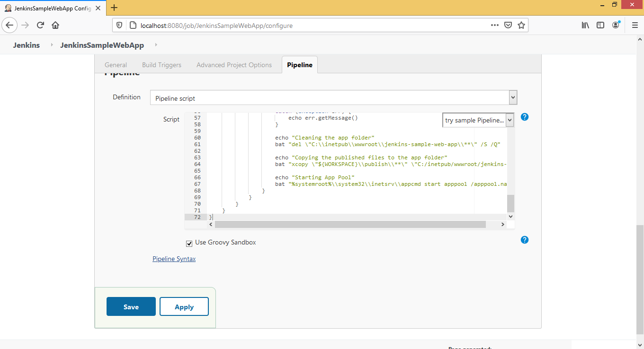Open the Pipeline Syntax link
The height and width of the screenshot is (349, 644).
click(x=174, y=259)
